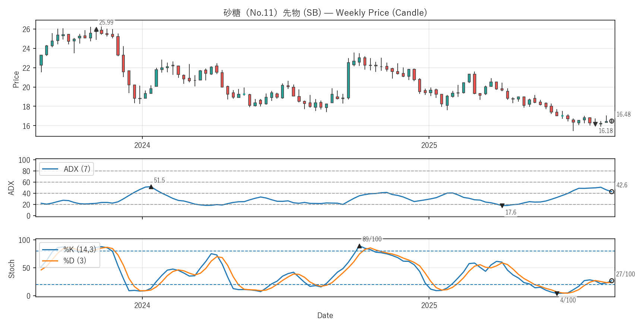Click the 'Stoch' y-axis label
This screenshot has height=327, width=644.
pos(12,269)
